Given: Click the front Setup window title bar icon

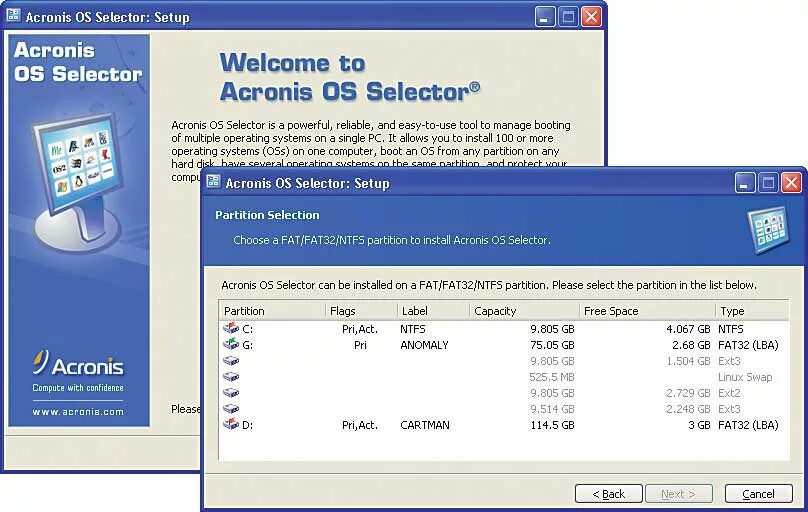Looking at the screenshot, I should point(213,182).
